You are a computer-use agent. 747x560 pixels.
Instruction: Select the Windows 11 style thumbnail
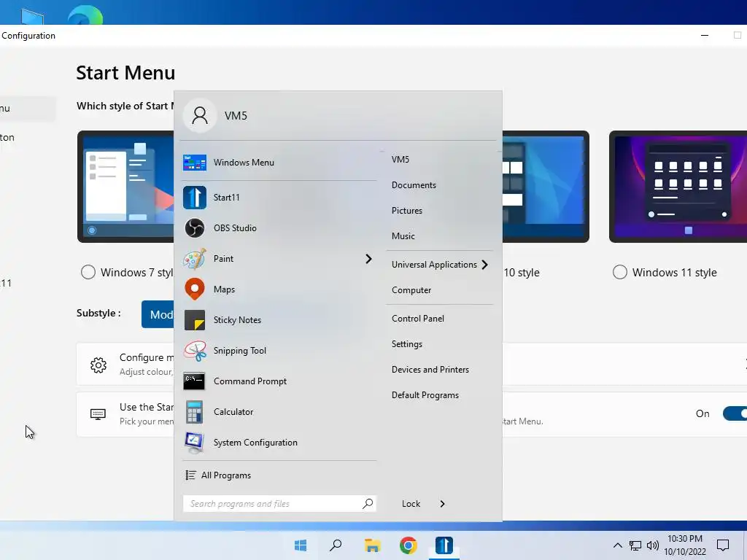678,187
